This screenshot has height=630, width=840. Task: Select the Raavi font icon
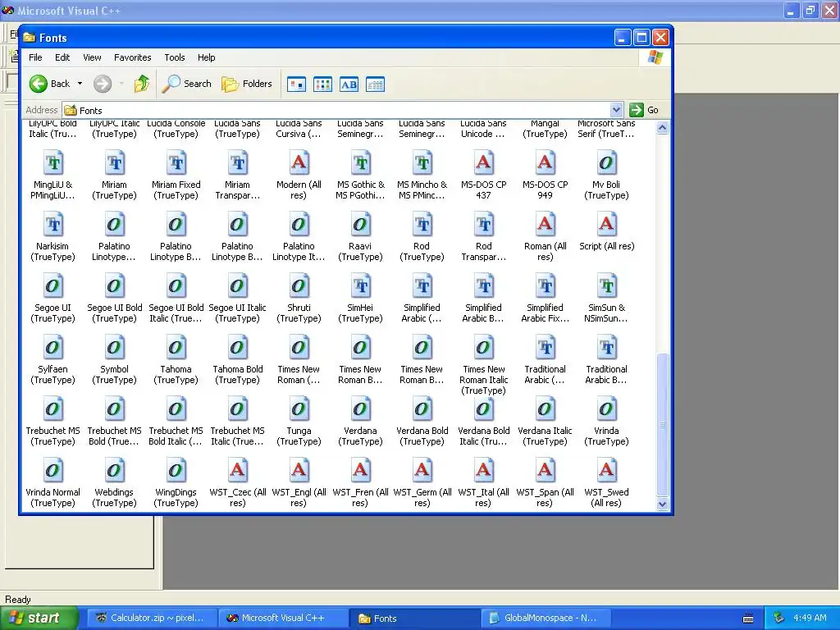coord(361,224)
